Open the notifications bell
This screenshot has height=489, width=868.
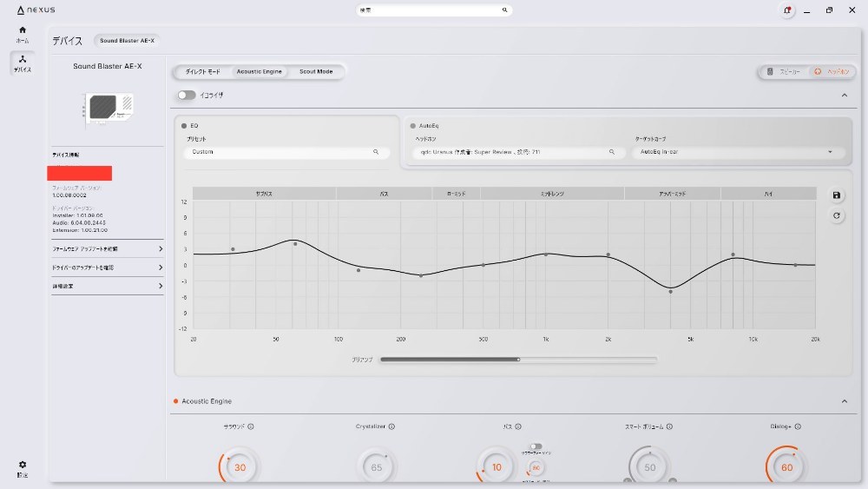786,10
